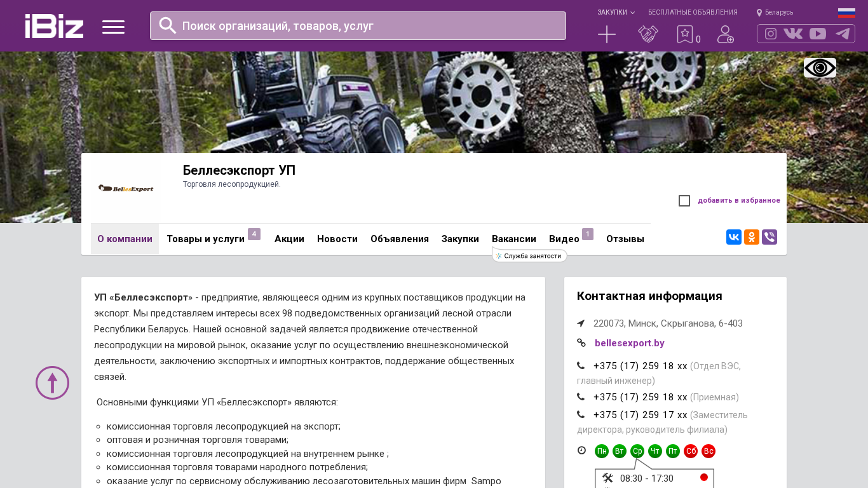Select the Пт weekday circle
Screen dimensions: 868x488
click(x=673, y=451)
